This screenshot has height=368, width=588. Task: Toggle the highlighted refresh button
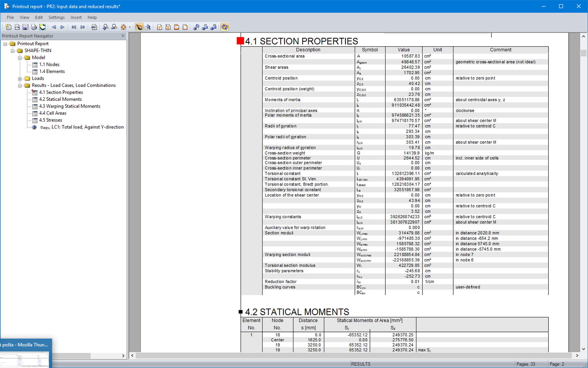[x=225, y=27]
